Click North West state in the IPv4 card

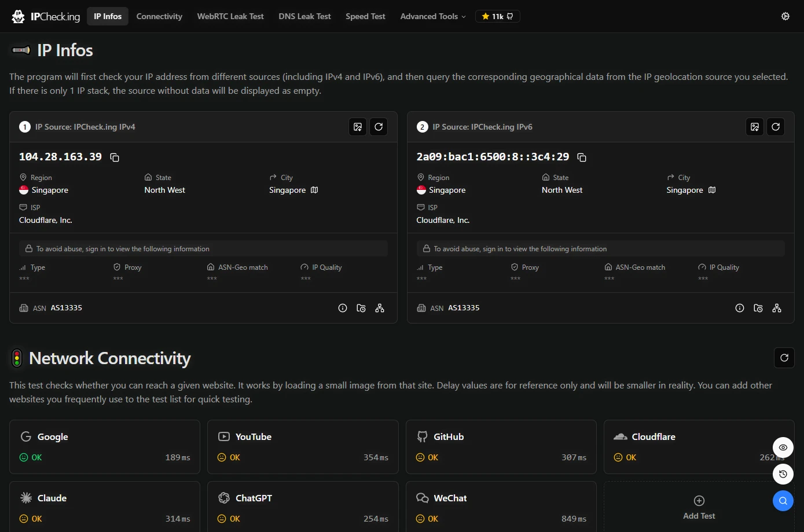pyautogui.click(x=165, y=190)
